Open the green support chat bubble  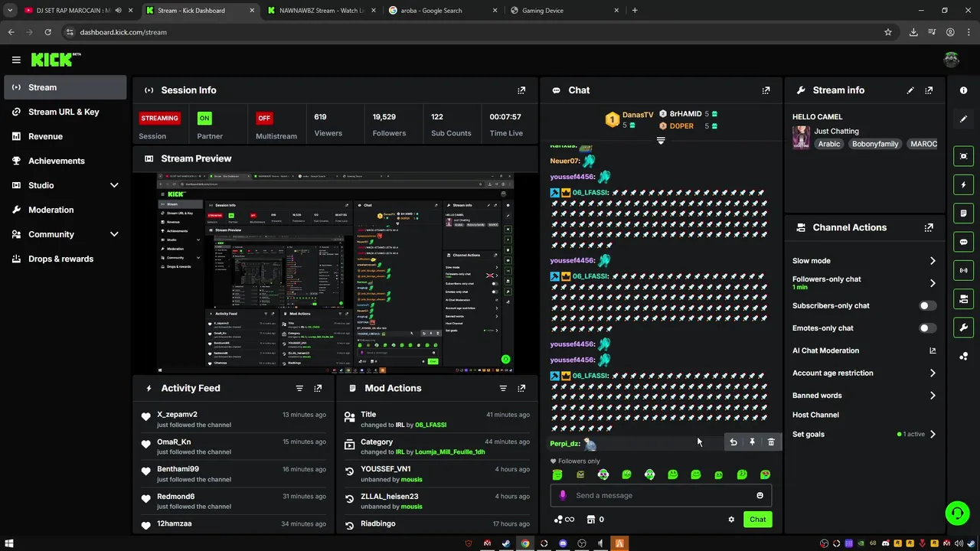pos(957,513)
